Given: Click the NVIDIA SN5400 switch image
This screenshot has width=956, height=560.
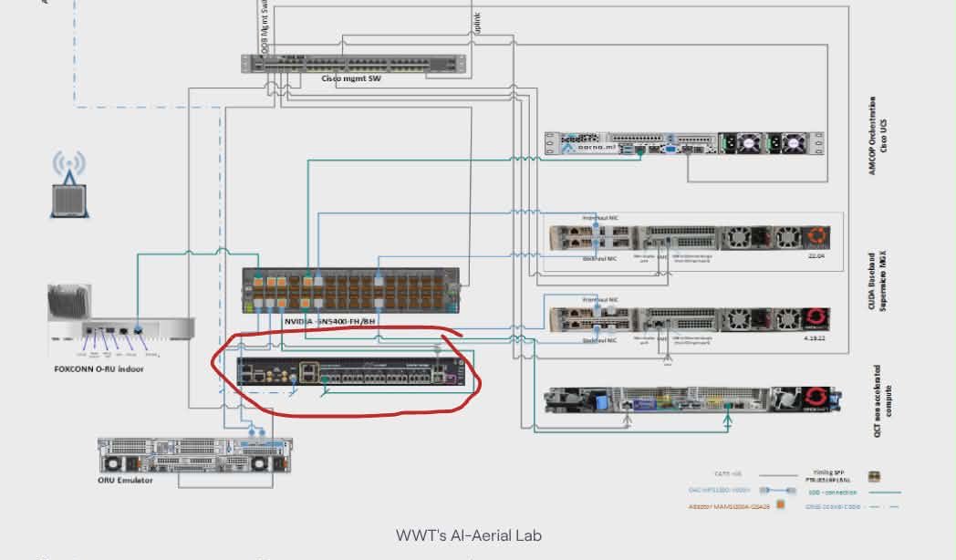Looking at the screenshot, I should pyautogui.click(x=350, y=291).
